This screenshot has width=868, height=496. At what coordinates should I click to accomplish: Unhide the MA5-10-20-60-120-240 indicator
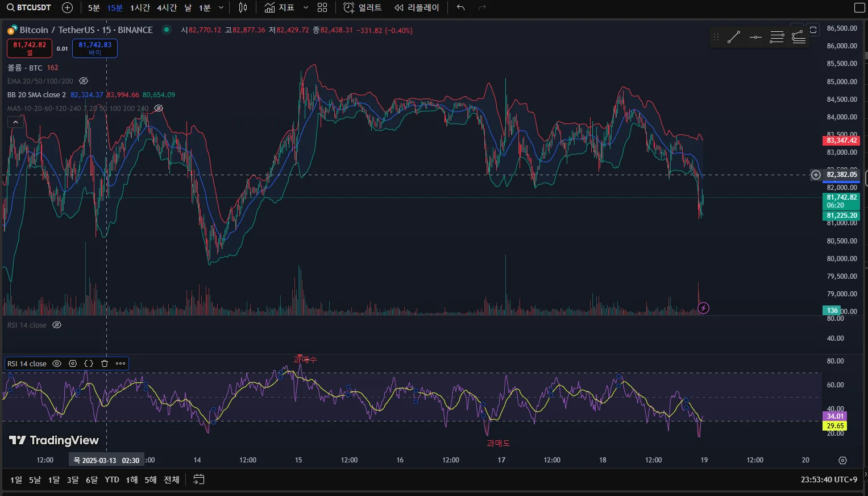click(159, 108)
